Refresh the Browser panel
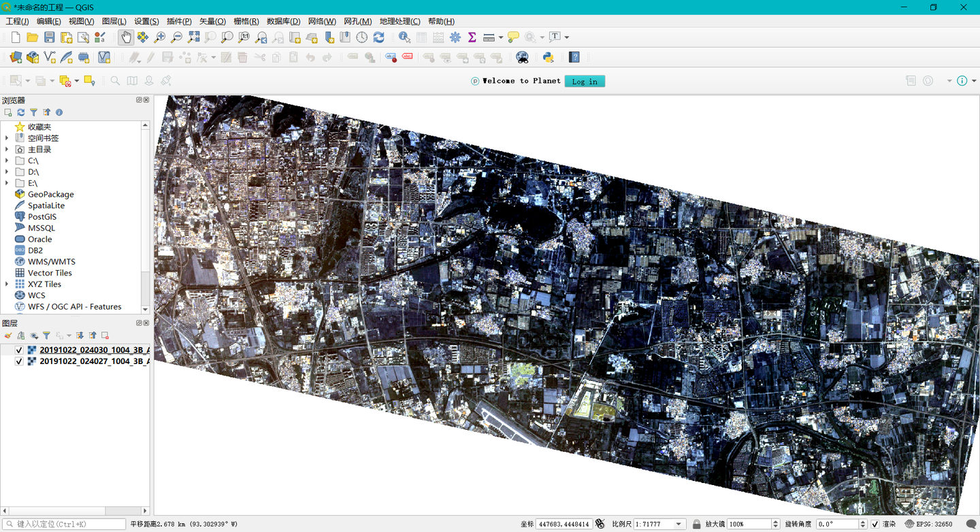Viewport: 980px width, 532px height. (x=21, y=112)
